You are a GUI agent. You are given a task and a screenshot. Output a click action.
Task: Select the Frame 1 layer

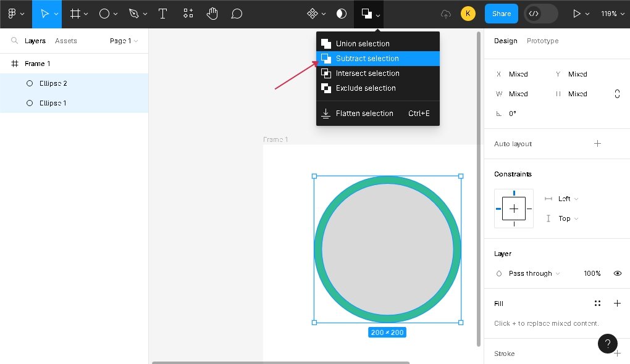click(74, 64)
